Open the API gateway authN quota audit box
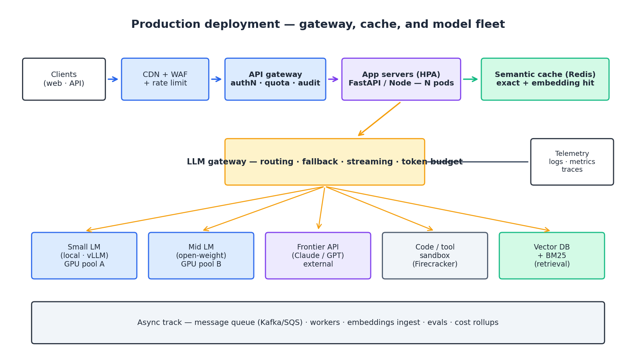 pyautogui.click(x=275, y=79)
